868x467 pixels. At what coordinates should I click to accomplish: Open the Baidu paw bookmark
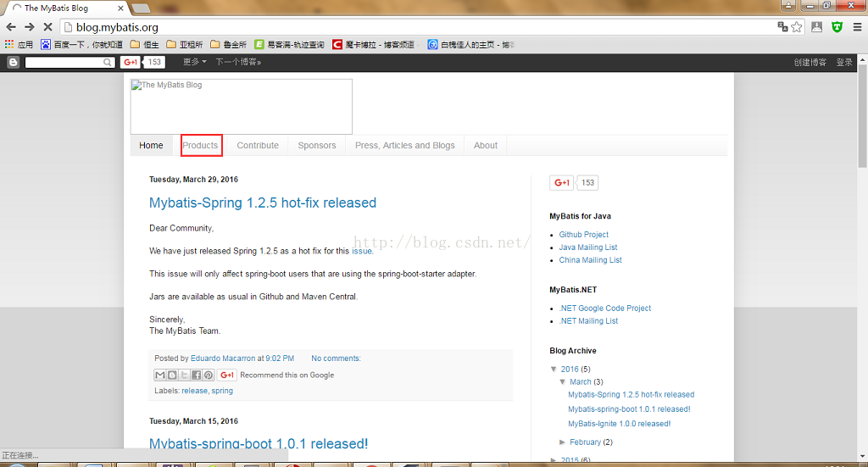click(46, 44)
